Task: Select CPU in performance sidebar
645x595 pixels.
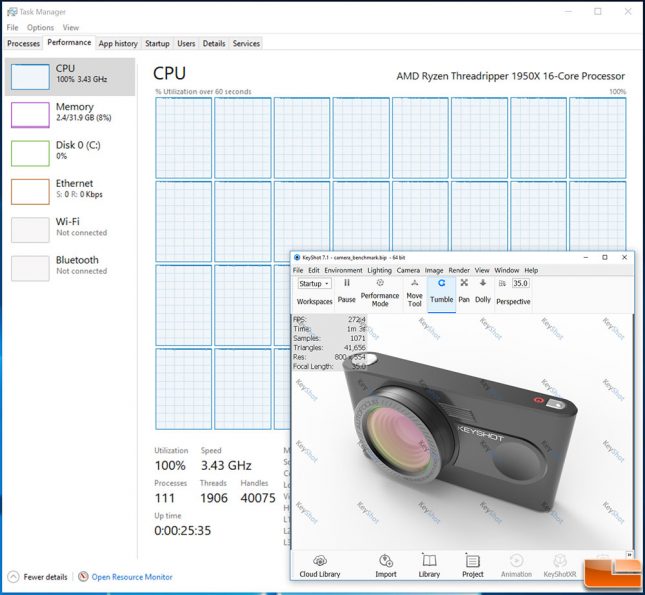Action: (x=70, y=77)
